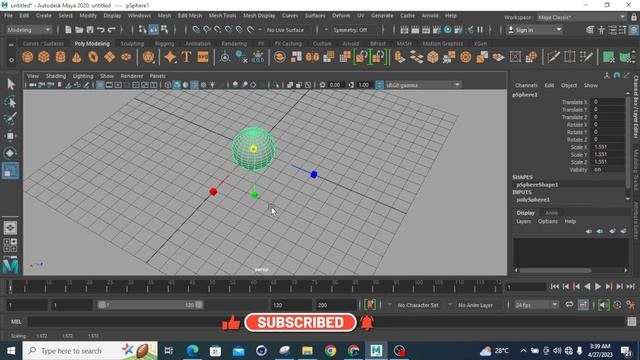Create a polygon sphere from shelf
Viewport: 640px width, 360px height.
tap(27, 57)
